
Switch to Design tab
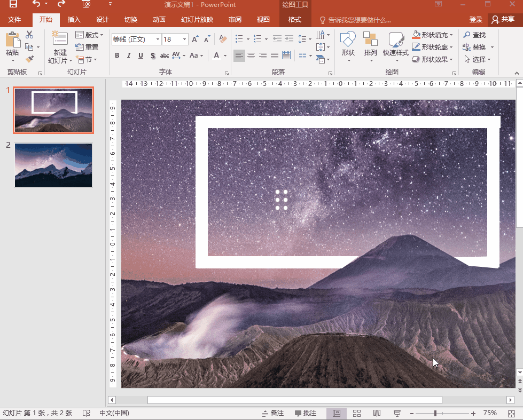[x=103, y=20]
